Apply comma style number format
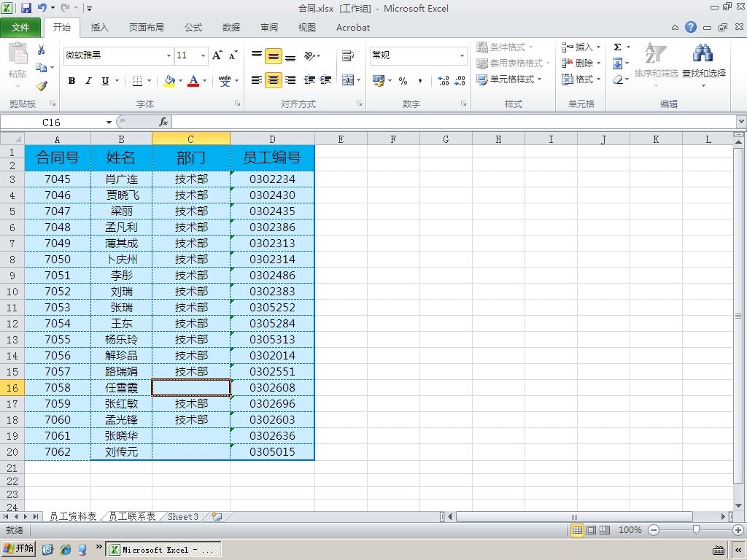Screen dimensions: 747x560 (x=419, y=80)
